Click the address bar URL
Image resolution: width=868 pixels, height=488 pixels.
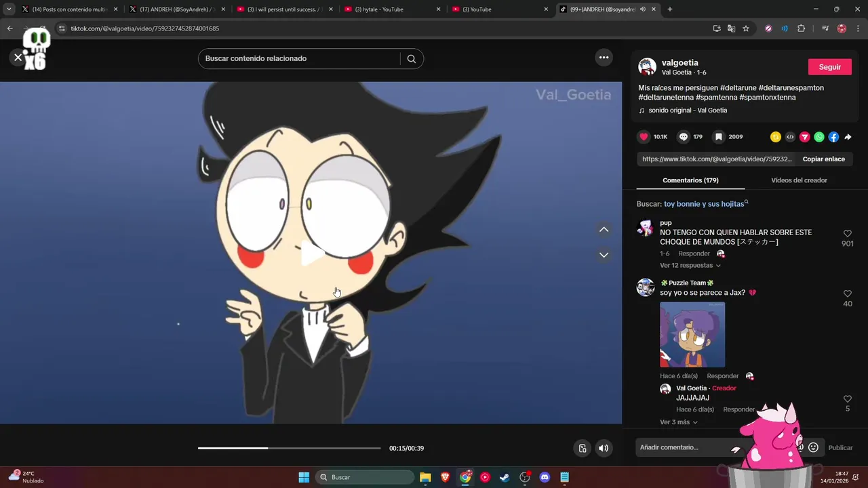pos(145,28)
